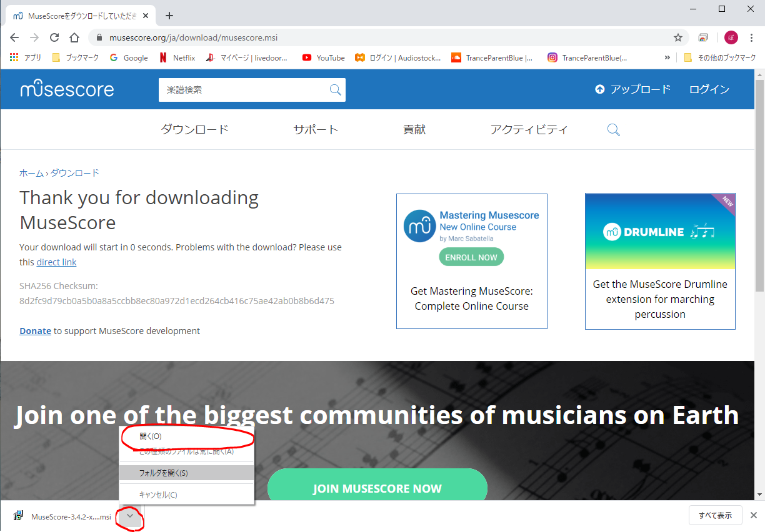This screenshot has height=532, width=765.
Task: Follow the ダウンロード breadcrumb link
Action: [x=75, y=173]
